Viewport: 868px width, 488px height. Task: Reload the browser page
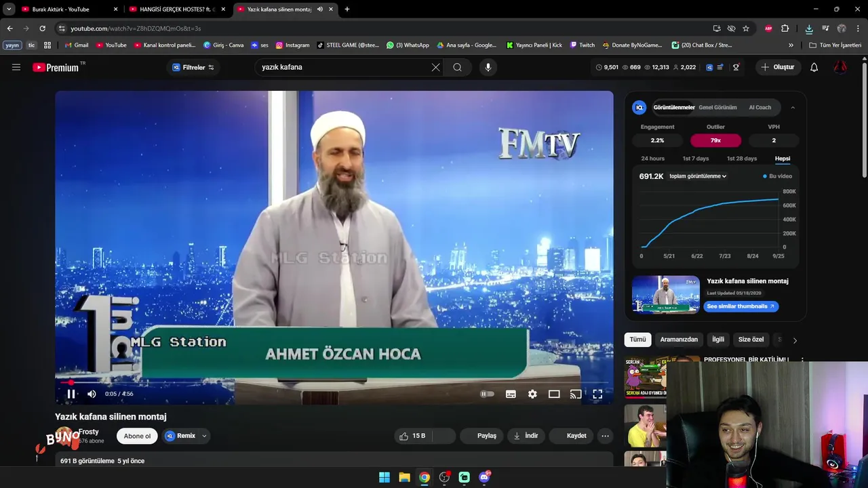click(x=42, y=28)
